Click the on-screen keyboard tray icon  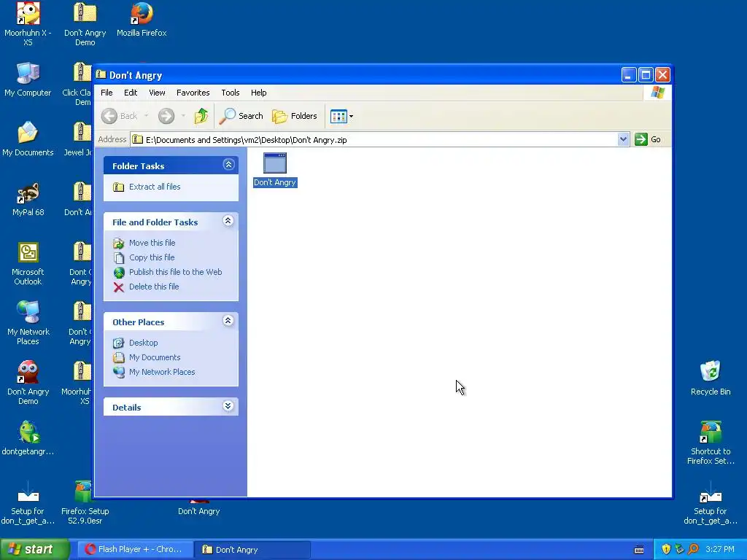[x=639, y=550]
